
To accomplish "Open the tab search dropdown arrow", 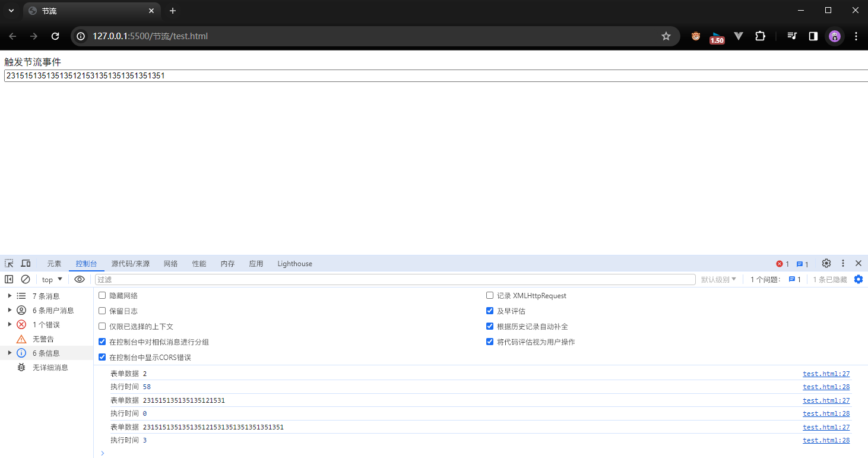I will (x=11, y=11).
